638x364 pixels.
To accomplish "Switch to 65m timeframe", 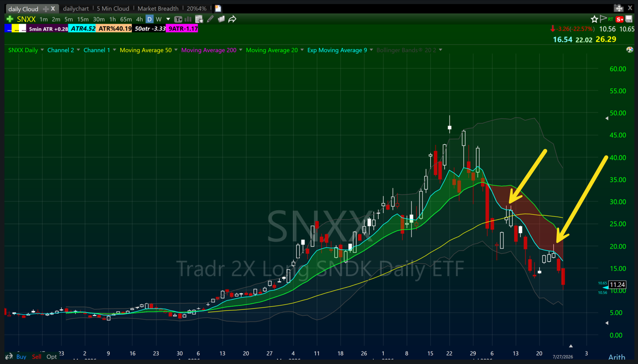I will coord(126,19).
